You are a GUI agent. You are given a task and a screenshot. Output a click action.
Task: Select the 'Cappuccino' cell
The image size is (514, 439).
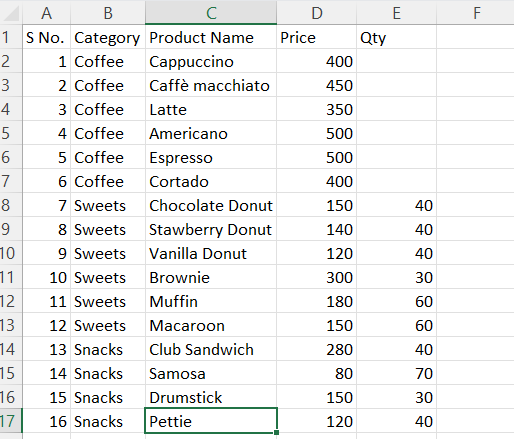[211, 61]
